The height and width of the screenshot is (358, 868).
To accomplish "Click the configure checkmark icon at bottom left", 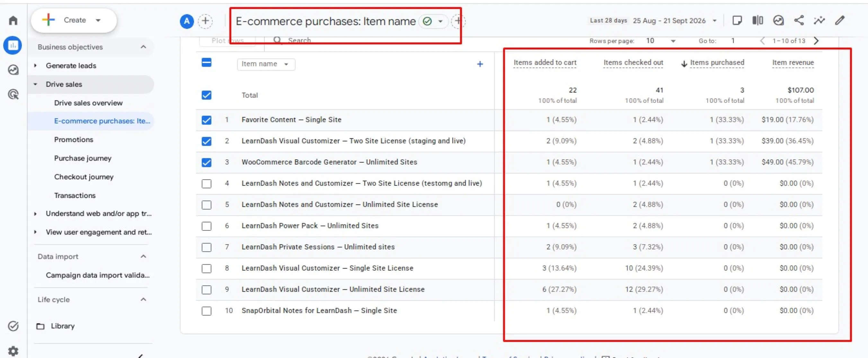I will tap(13, 326).
